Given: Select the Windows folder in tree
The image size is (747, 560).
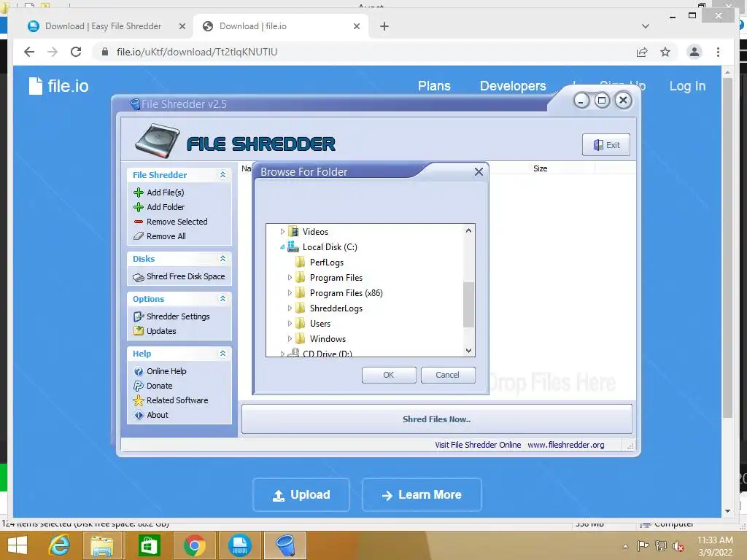Looking at the screenshot, I should click(328, 339).
